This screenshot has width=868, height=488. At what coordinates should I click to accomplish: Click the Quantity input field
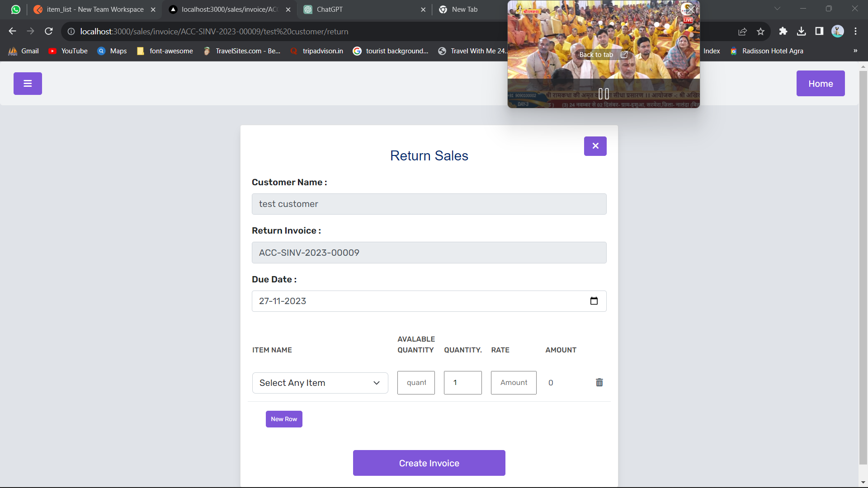tap(462, 383)
